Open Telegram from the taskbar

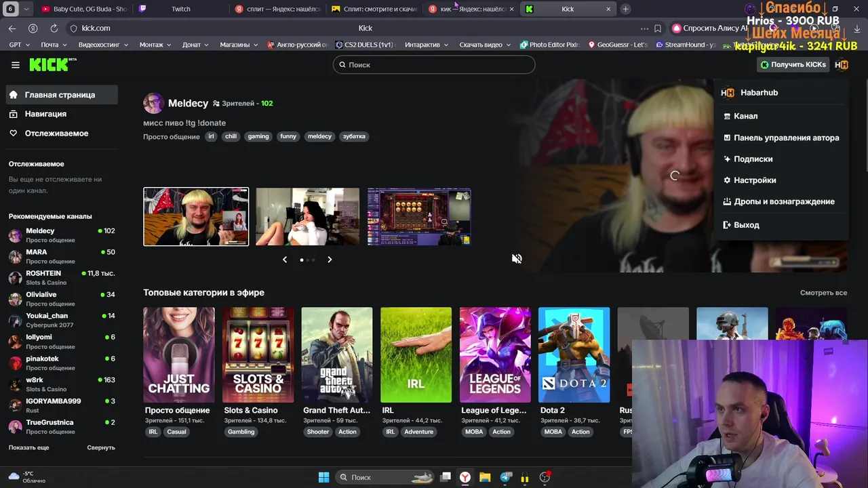point(505,477)
